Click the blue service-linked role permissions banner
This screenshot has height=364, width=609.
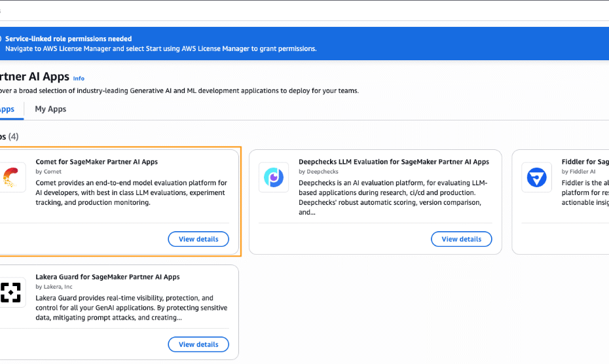pyautogui.click(x=304, y=43)
